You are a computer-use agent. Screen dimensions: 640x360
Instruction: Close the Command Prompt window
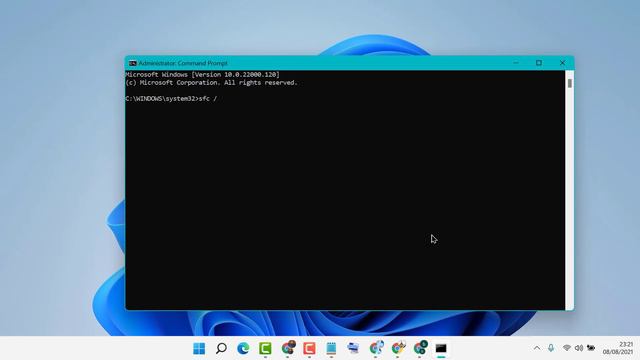pos(562,63)
